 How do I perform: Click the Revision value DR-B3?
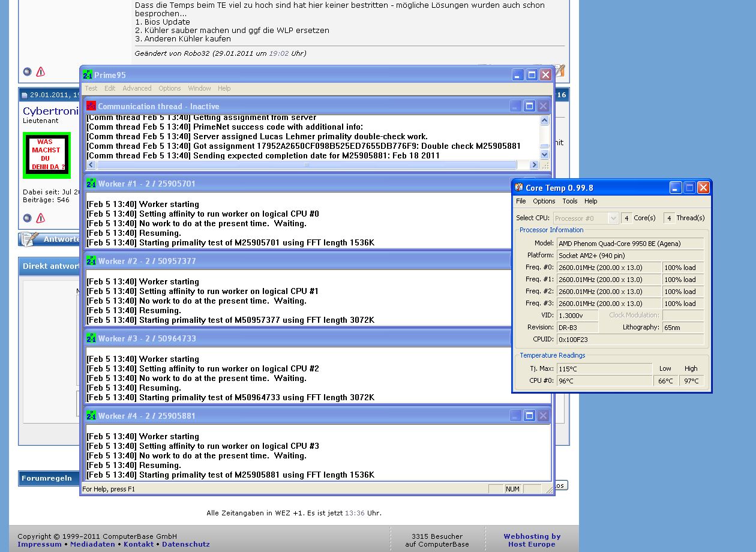[x=577, y=328]
